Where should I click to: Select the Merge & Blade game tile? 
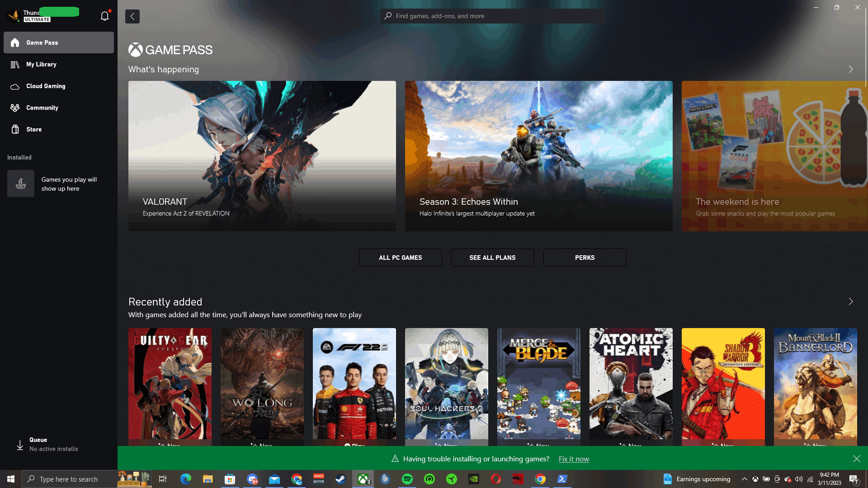pyautogui.click(x=539, y=387)
